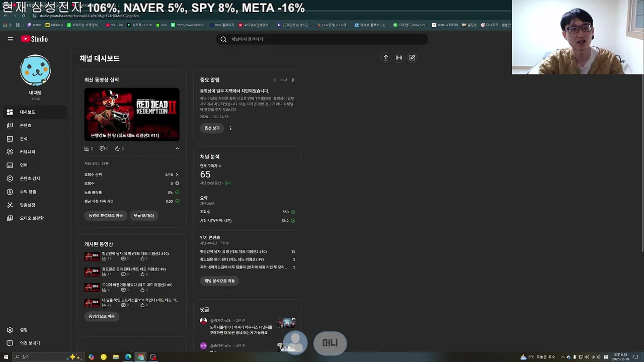Open the create post pencil icon

click(x=412, y=58)
